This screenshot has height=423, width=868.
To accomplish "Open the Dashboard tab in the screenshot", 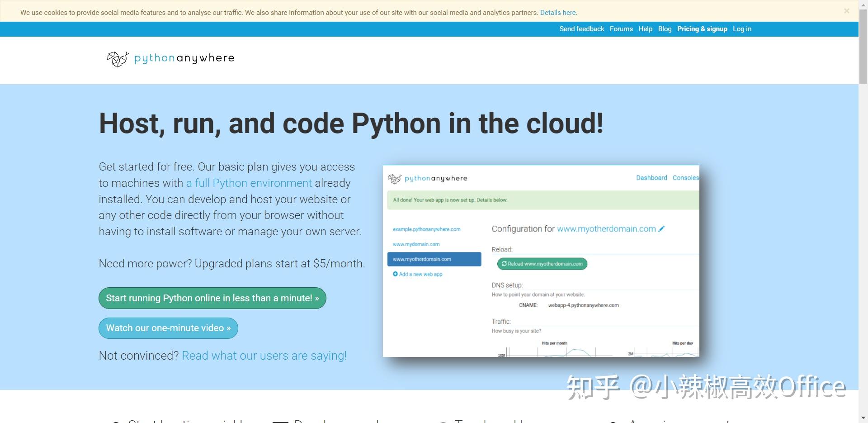I will coord(651,178).
